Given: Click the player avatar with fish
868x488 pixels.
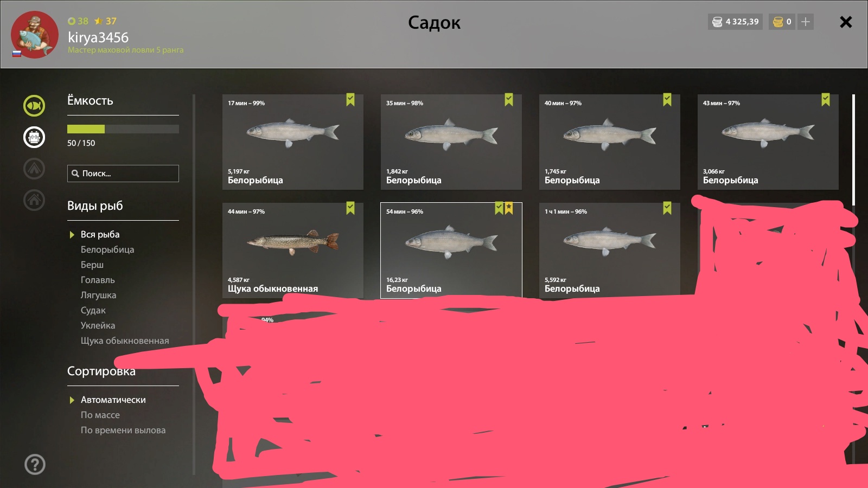Looking at the screenshot, I should coord(35,34).
